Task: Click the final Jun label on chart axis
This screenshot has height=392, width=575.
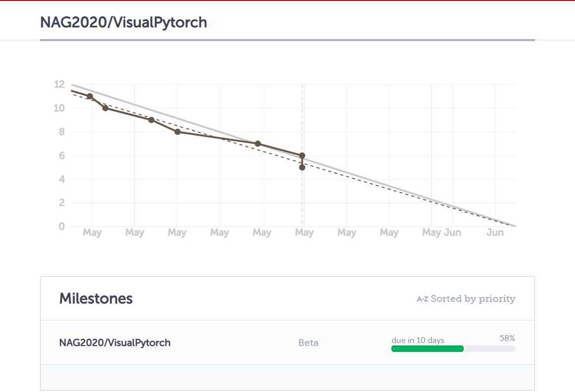Action: coord(495,233)
